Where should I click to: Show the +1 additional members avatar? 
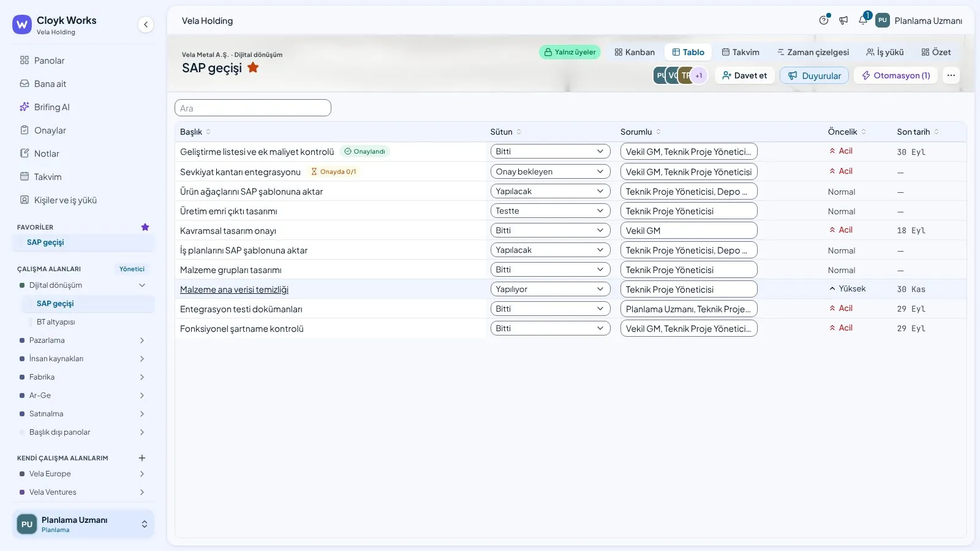[699, 75]
